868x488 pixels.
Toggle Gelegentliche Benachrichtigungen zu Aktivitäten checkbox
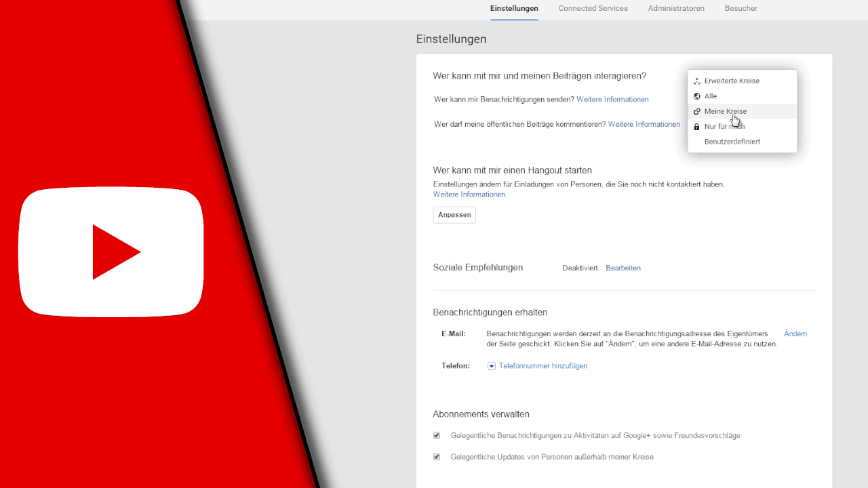pos(437,435)
